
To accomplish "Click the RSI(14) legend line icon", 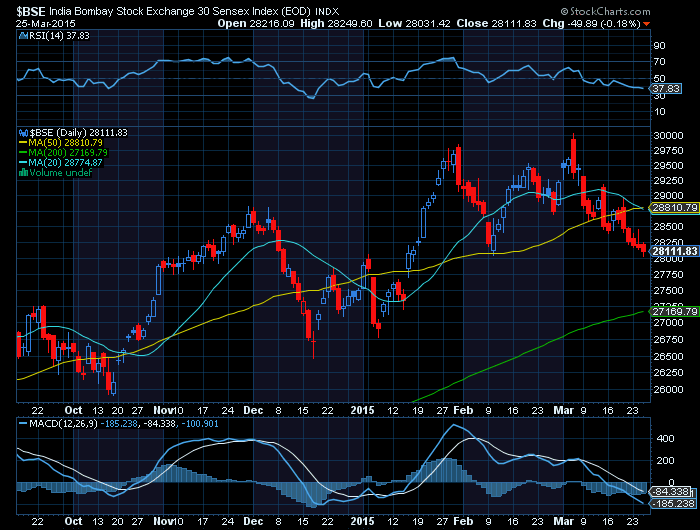I will coord(23,36).
